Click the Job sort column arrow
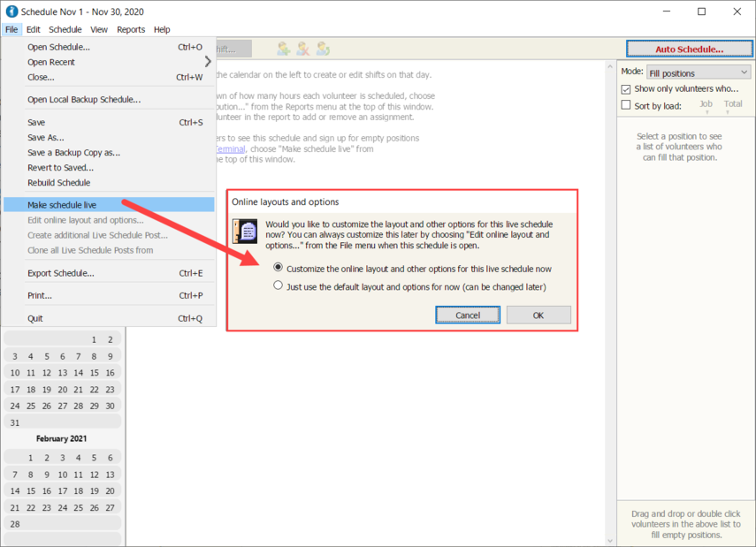This screenshot has height=547, width=756. coord(707,112)
